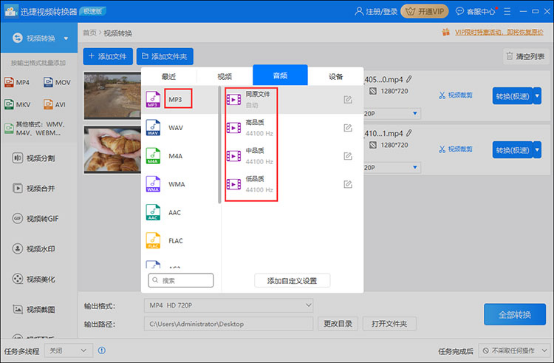Switch to the 设备 tab
Screen dimensions: 554x363
[336, 76]
